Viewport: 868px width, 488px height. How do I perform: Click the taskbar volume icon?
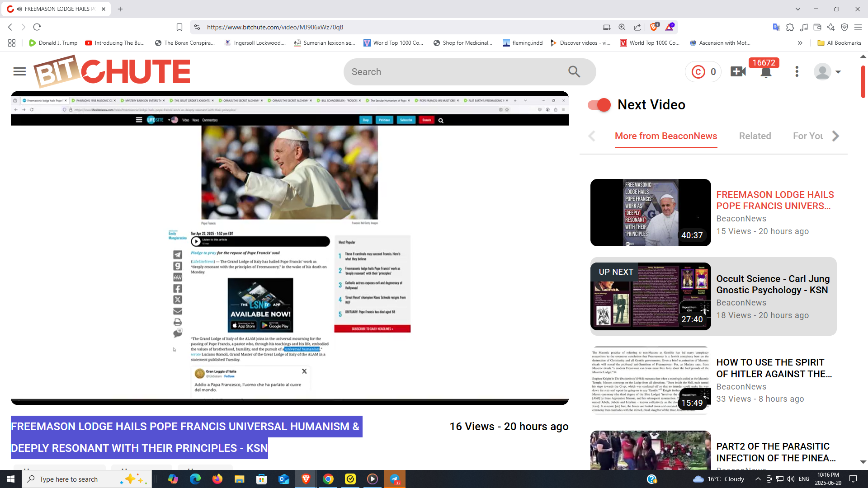(x=790, y=479)
